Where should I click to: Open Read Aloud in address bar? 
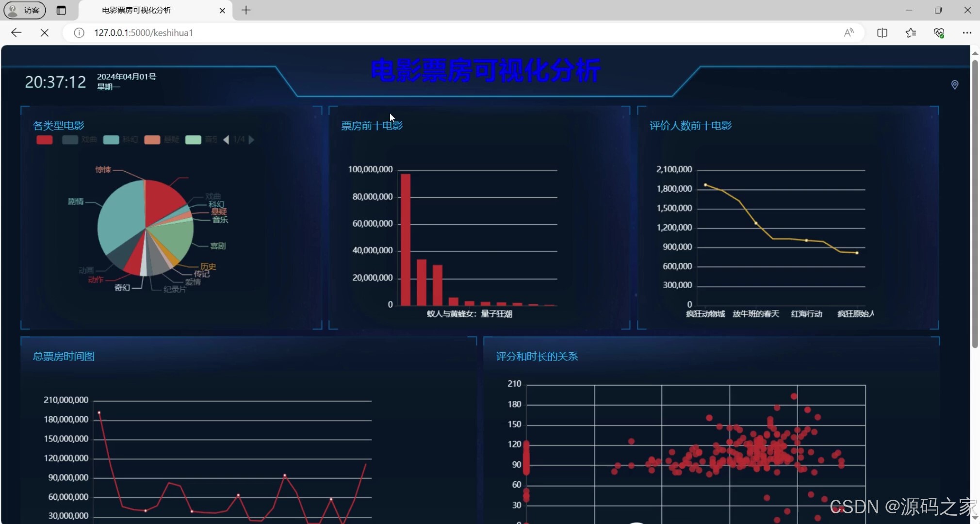tap(849, 33)
